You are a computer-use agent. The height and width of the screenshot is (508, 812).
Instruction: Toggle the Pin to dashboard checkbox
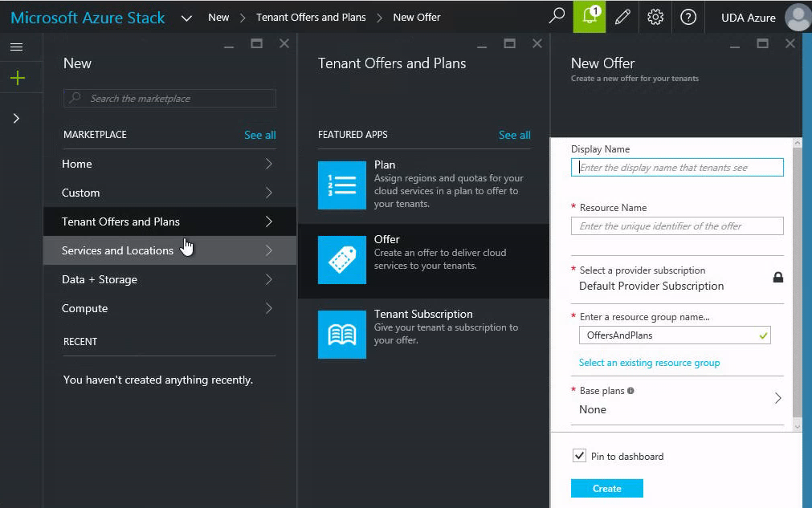click(579, 456)
